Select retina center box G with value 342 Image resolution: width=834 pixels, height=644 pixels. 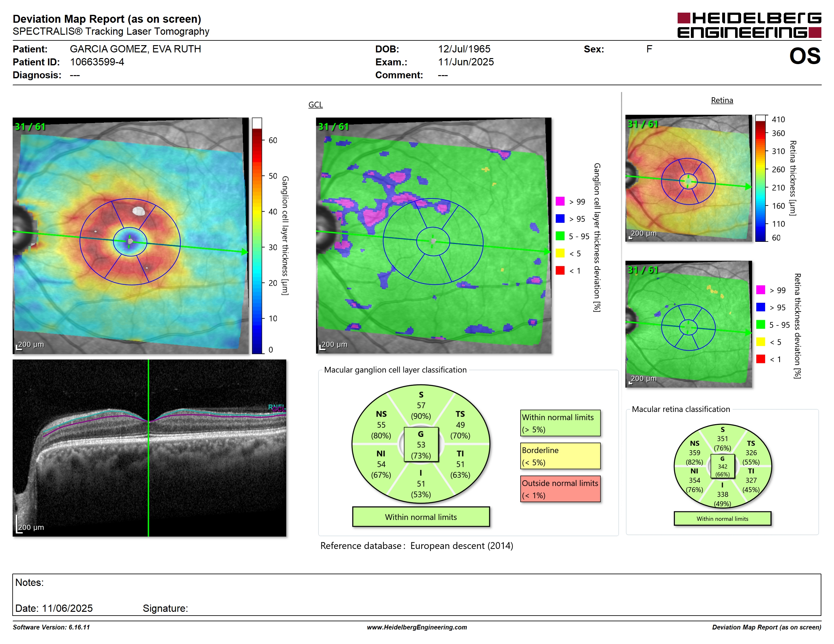tap(722, 466)
